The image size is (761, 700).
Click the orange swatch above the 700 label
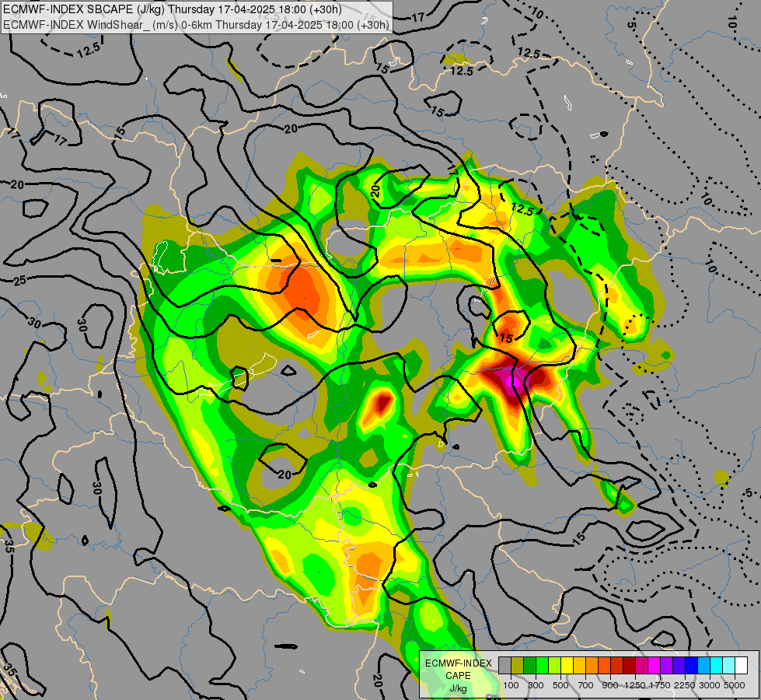click(592, 666)
